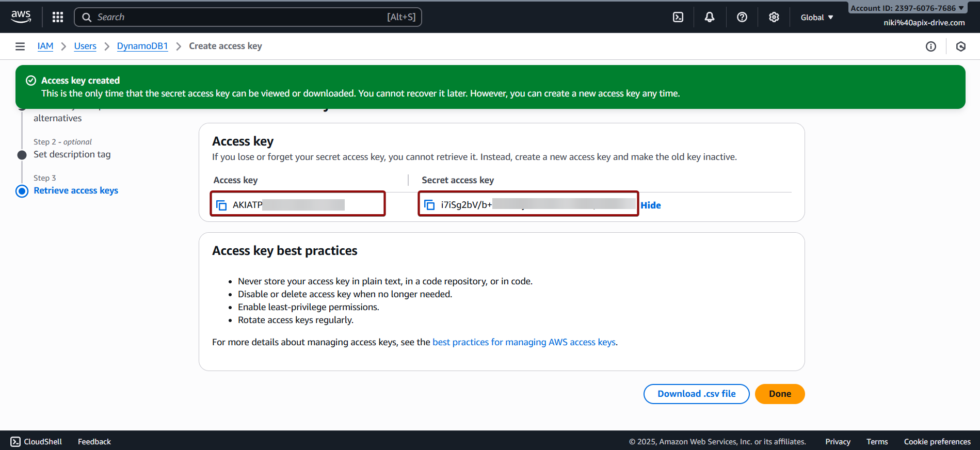Open the info panel icon

[930, 46]
